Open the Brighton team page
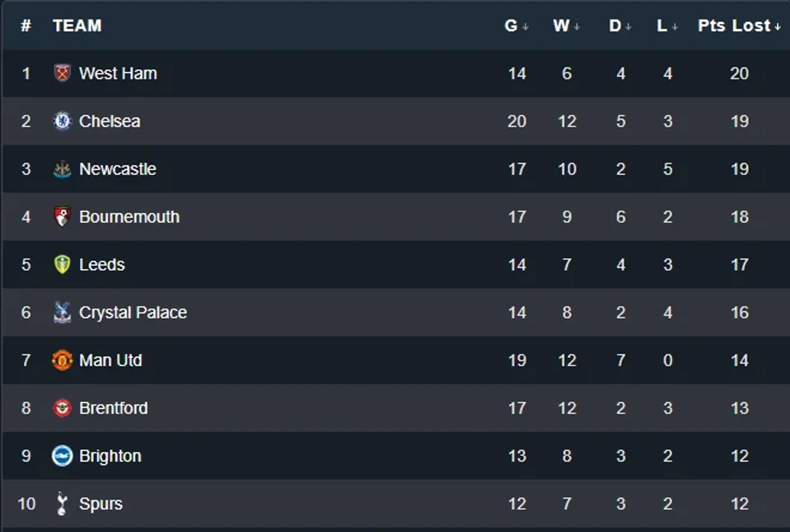Image resolution: width=790 pixels, height=532 pixels. pyautogui.click(x=110, y=456)
